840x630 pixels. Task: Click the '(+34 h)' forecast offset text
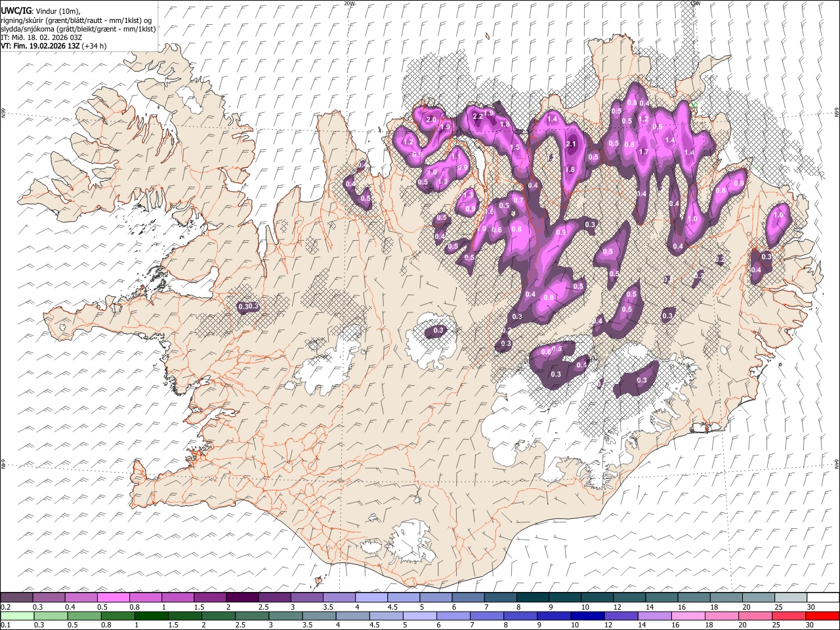(94, 46)
